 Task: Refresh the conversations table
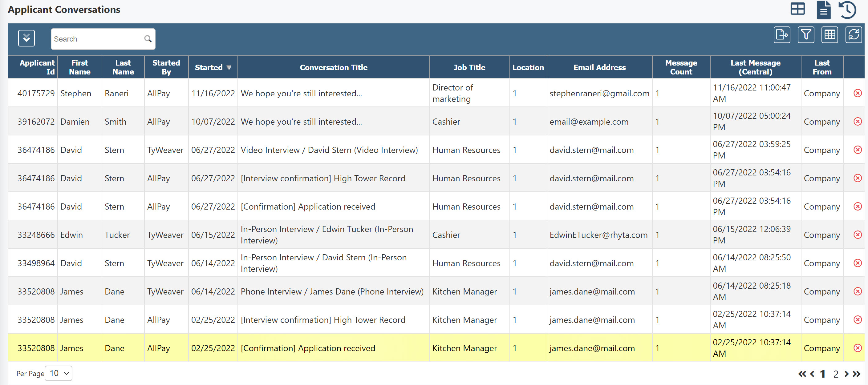(x=854, y=35)
